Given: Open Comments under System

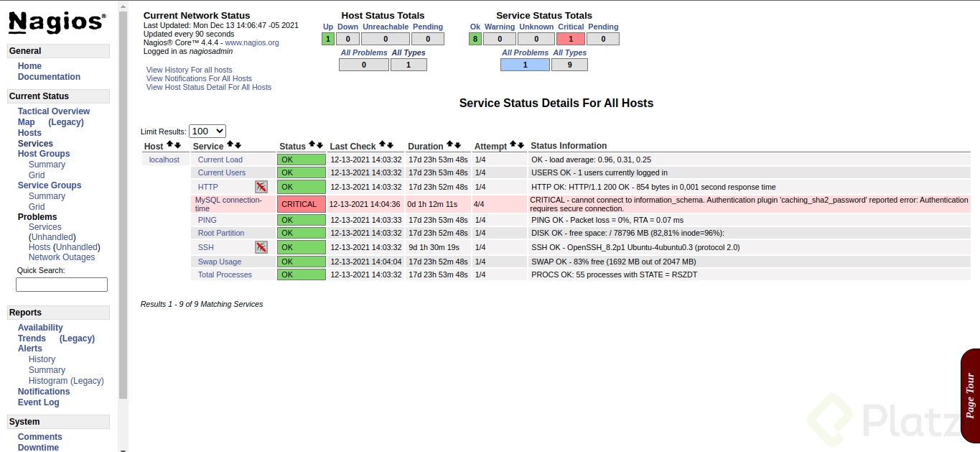Looking at the screenshot, I should pyautogui.click(x=40, y=437).
